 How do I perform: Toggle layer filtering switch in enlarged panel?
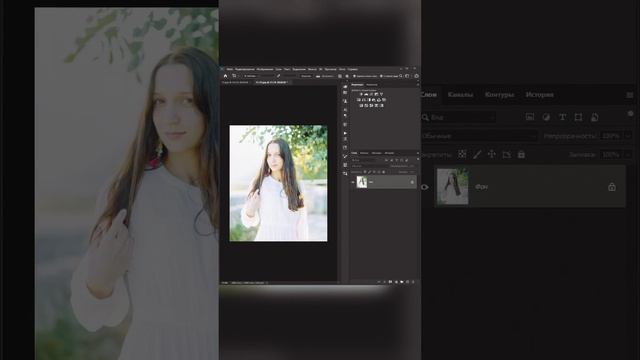click(631, 113)
